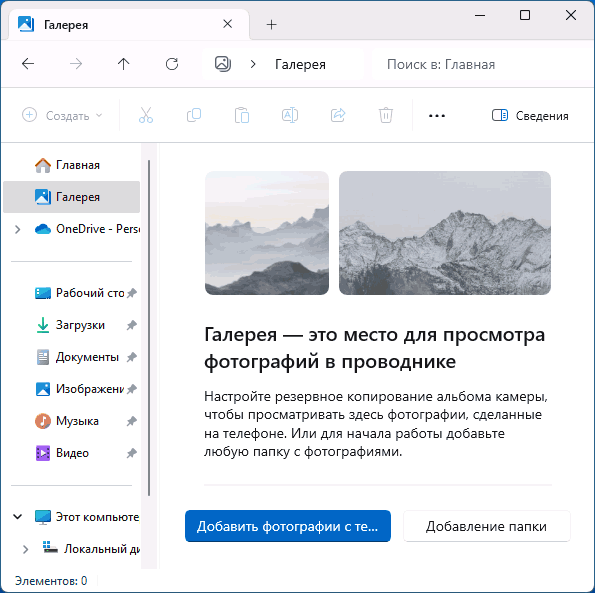This screenshot has width=595, height=593.
Task: Click the Forward navigation arrow
Action: [x=76, y=64]
